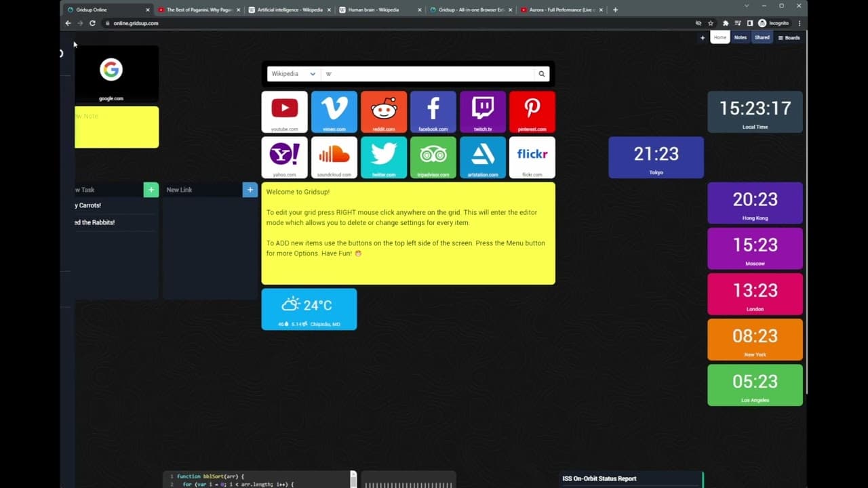
Task: Open a new browser tab
Action: point(615,10)
